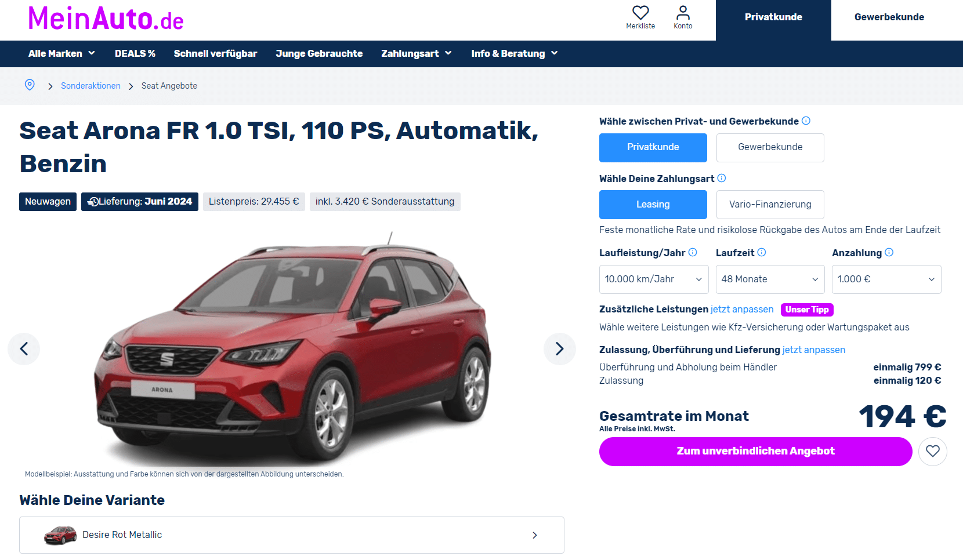Click einmalig 799 € transfer cost
The image size is (963, 560).
[907, 367]
